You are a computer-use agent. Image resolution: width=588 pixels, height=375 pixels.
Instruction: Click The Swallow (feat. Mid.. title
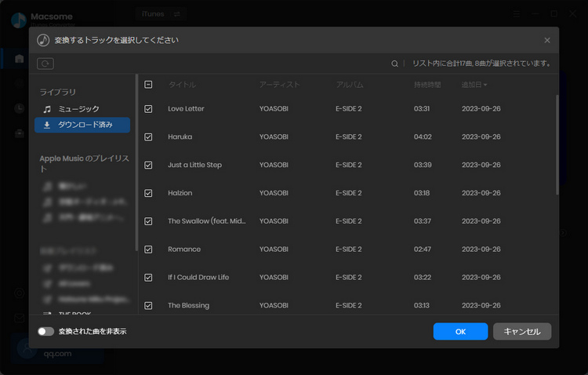207,221
